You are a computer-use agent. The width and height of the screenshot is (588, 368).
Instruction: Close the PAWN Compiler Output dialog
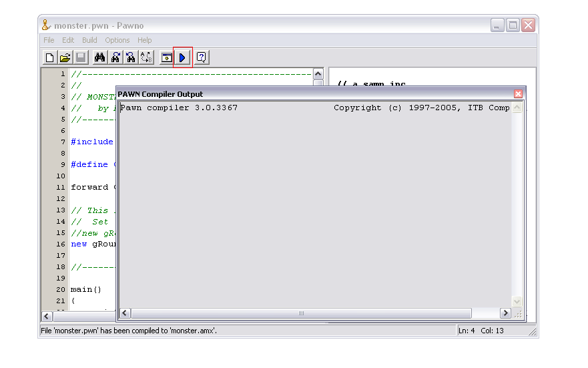(x=518, y=94)
